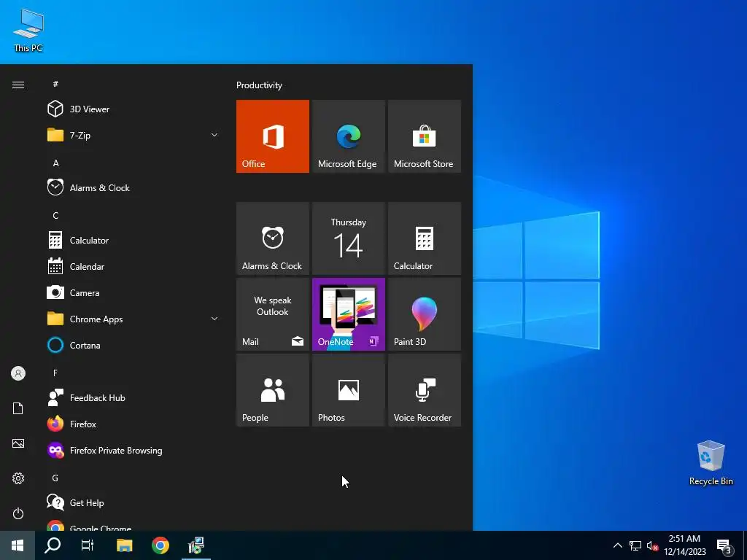Open the network tray icon
The image size is (747, 560).
click(x=635, y=545)
